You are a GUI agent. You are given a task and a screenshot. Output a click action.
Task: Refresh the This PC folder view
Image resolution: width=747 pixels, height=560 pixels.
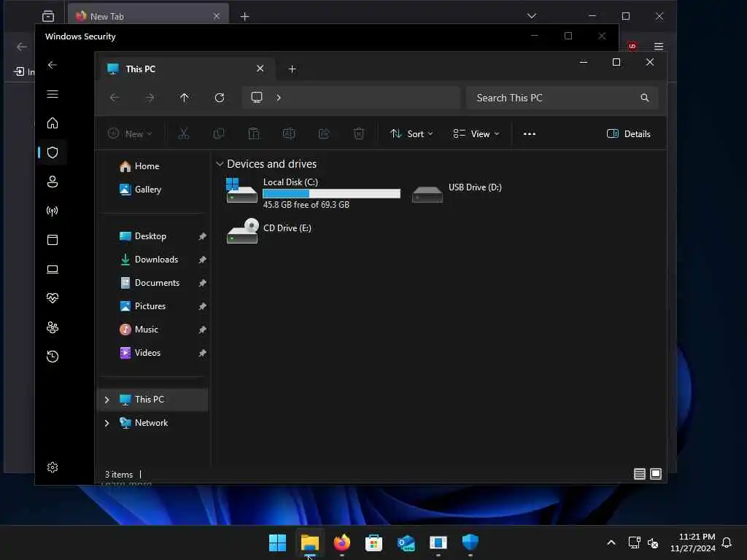219,98
